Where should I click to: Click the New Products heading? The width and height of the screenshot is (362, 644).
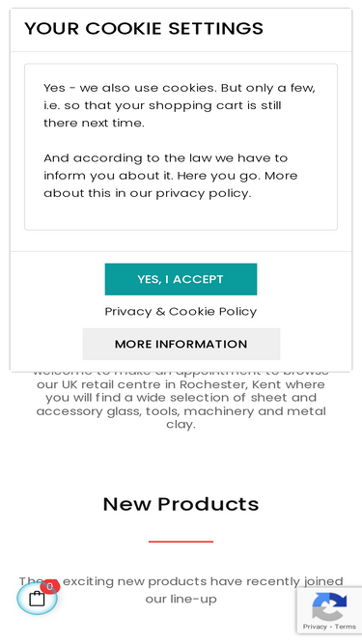point(181,504)
